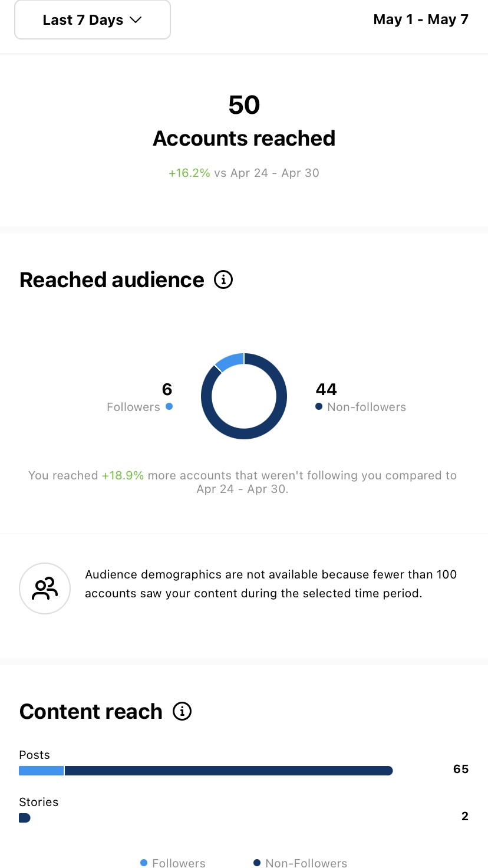Click the dark Non-followers legend dot
The image size is (488, 868).
point(319,406)
